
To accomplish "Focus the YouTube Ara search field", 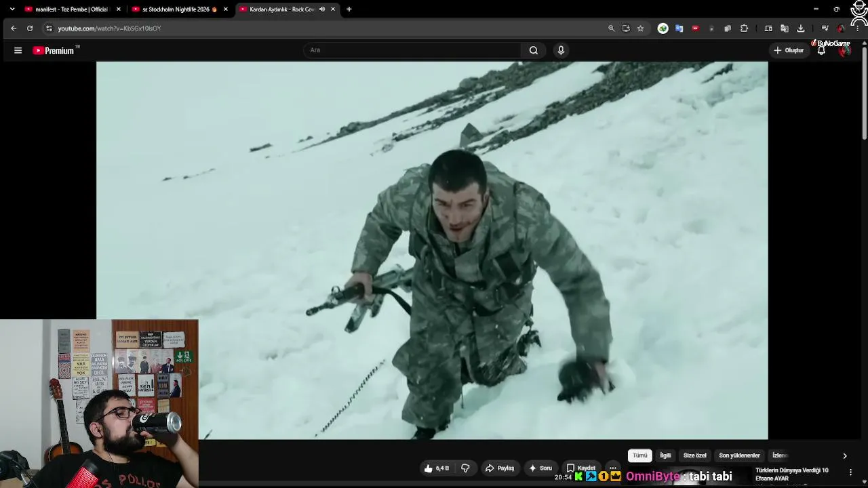I will pyautogui.click(x=412, y=50).
